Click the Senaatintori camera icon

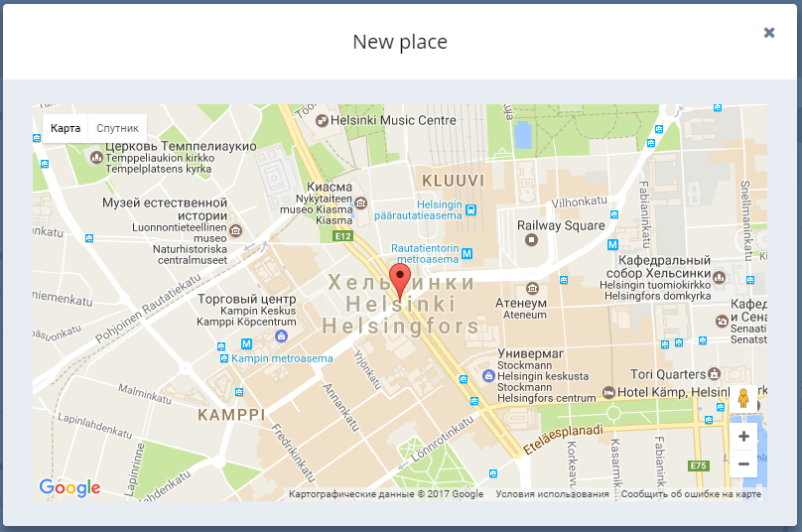722,322
